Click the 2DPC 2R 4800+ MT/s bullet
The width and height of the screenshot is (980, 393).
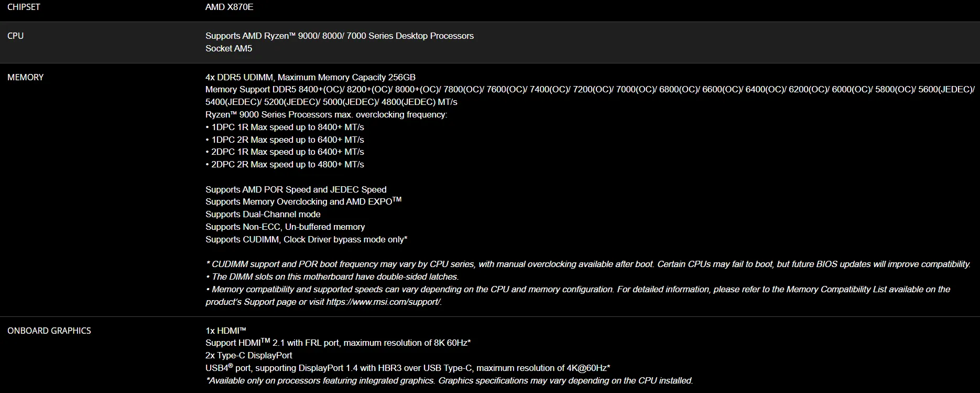click(285, 164)
